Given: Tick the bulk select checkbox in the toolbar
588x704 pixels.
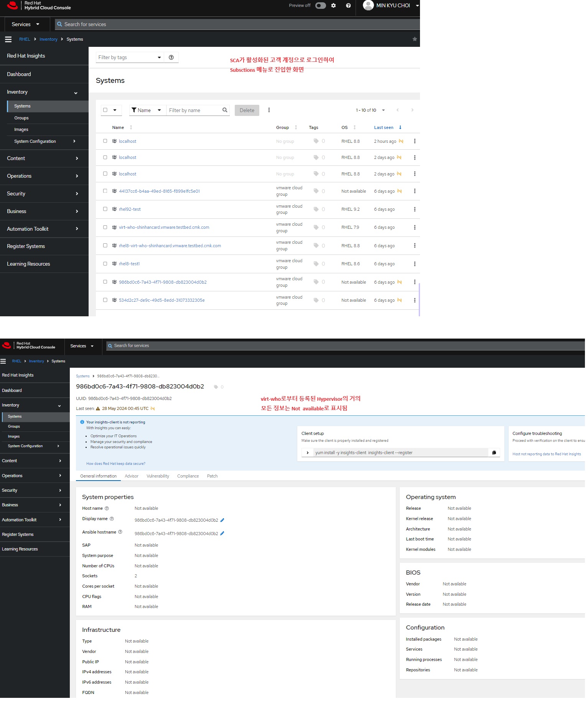Looking at the screenshot, I should tap(105, 110).
